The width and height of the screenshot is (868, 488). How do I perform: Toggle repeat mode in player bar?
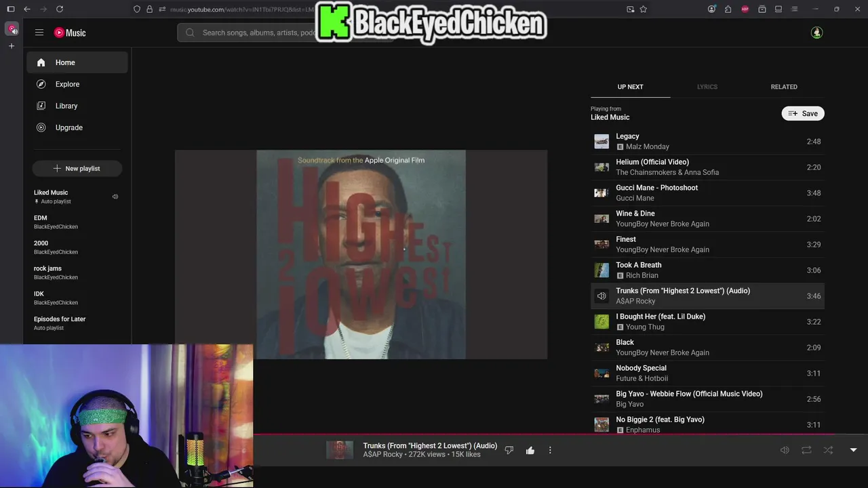pyautogui.click(x=806, y=450)
